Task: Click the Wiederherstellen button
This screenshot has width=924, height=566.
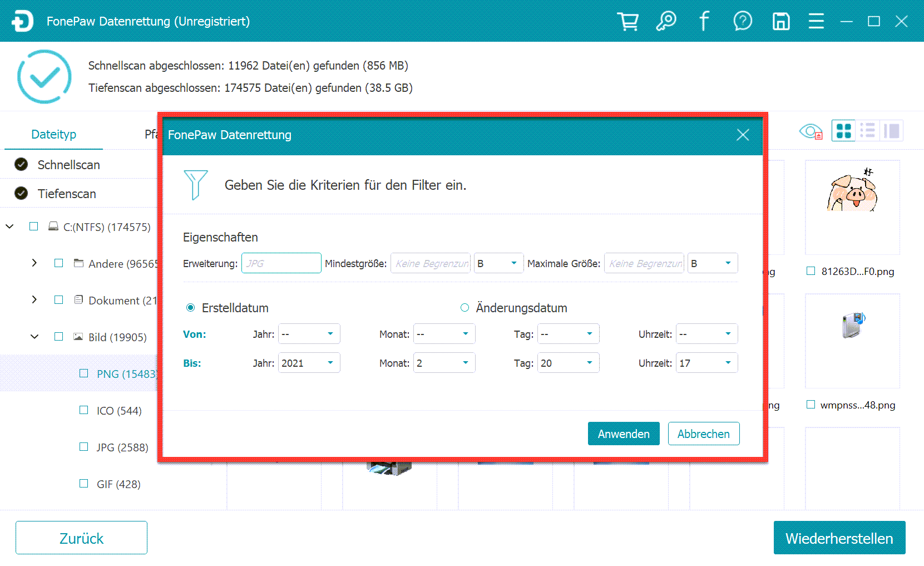Action: click(x=839, y=538)
